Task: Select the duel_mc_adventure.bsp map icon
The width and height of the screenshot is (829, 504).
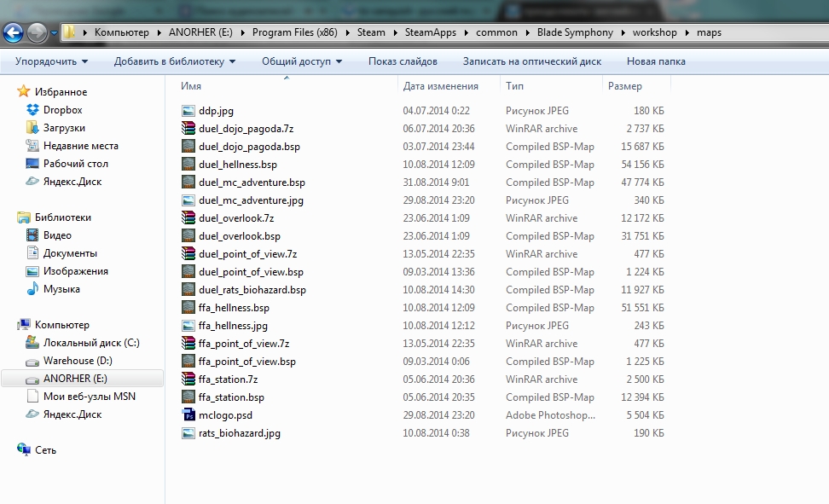Action: click(x=188, y=182)
